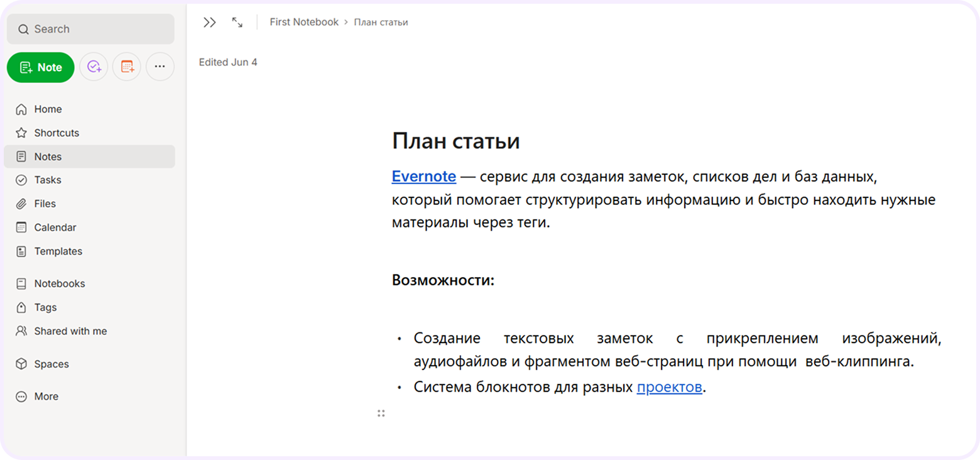Image resolution: width=980 pixels, height=460 pixels.
Task: Click the More ellipsis circle icon
Action: click(21, 397)
